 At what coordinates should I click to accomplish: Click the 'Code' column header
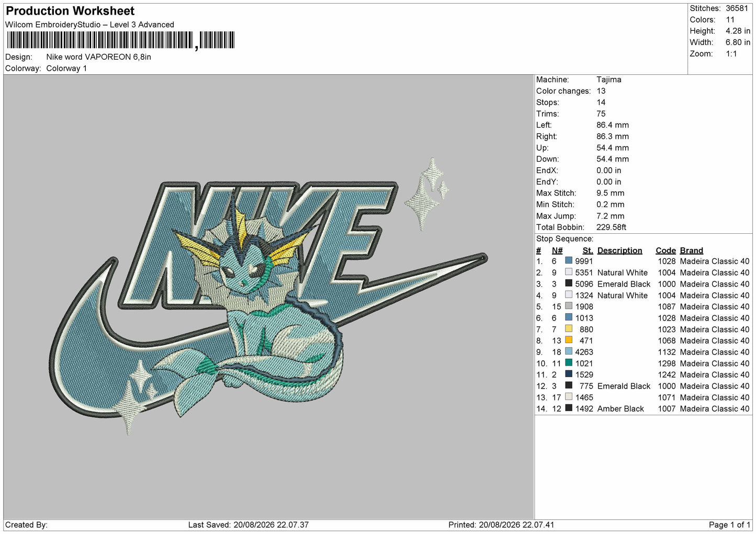click(x=665, y=251)
